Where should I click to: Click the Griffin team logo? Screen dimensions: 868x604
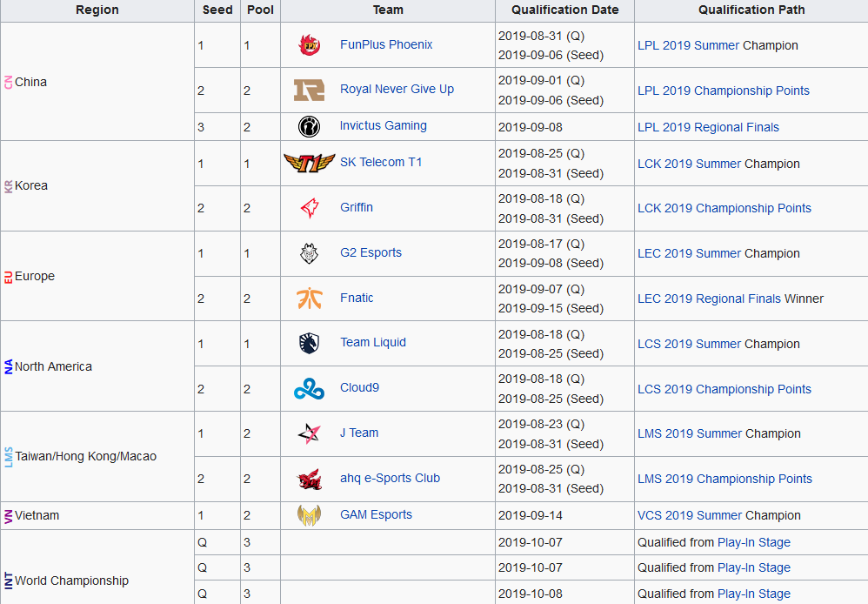tap(309, 208)
